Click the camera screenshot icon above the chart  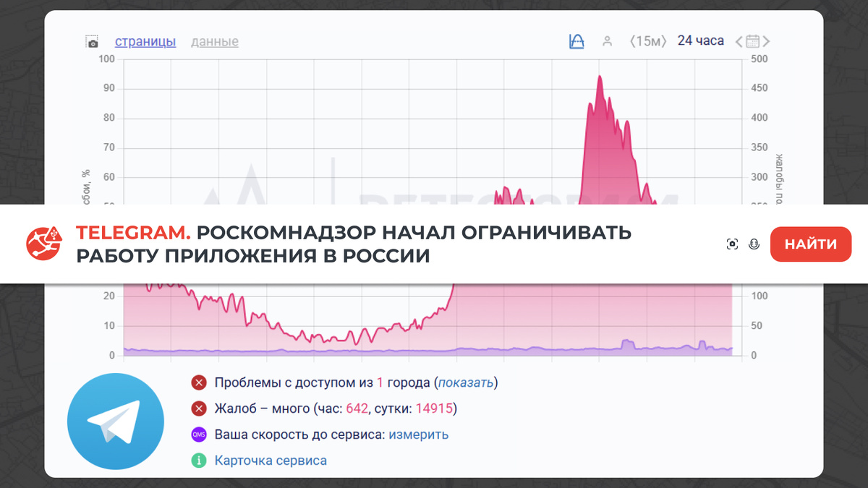[92, 42]
